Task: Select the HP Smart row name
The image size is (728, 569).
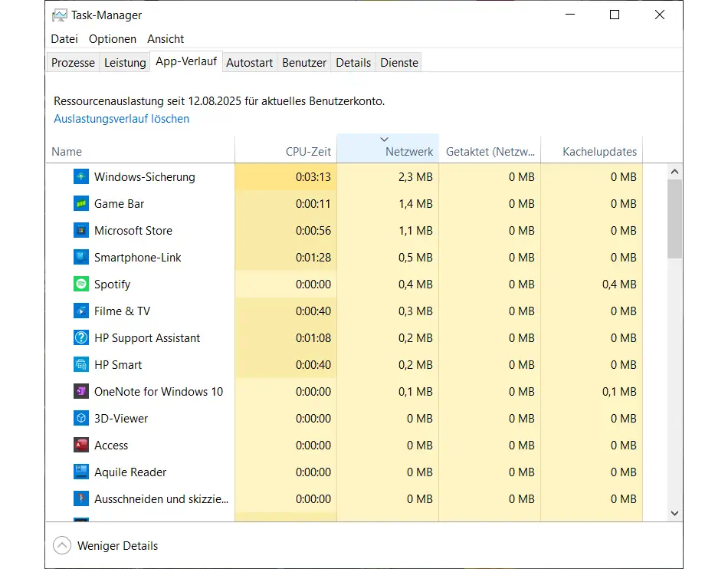Action: click(118, 365)
